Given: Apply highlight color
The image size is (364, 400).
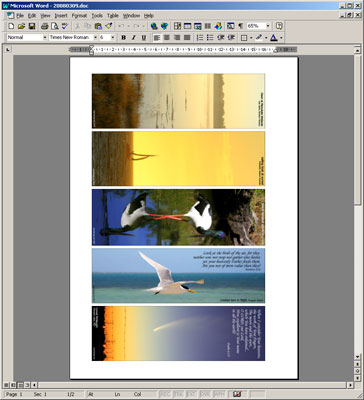Looking at the screenshot, I should point(259,38).
